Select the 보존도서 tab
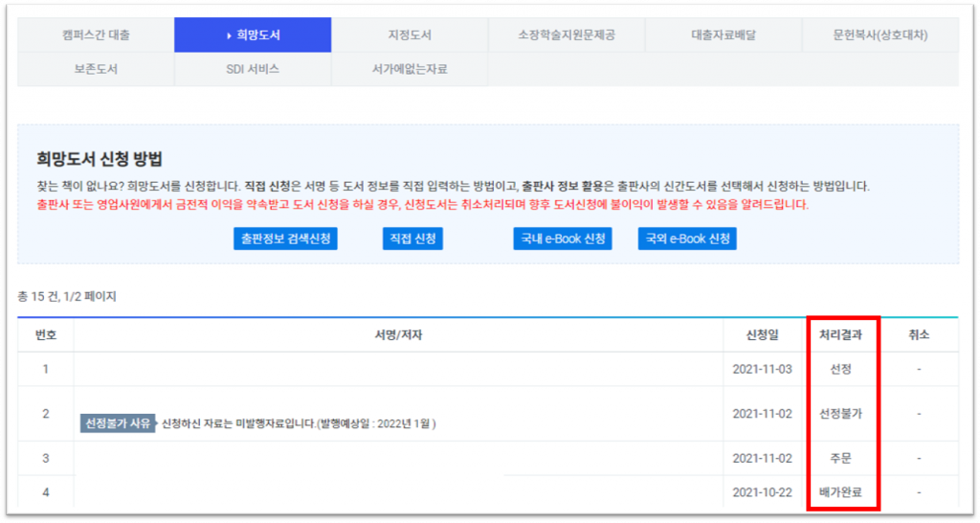The image size is (980, 523). 96,69
